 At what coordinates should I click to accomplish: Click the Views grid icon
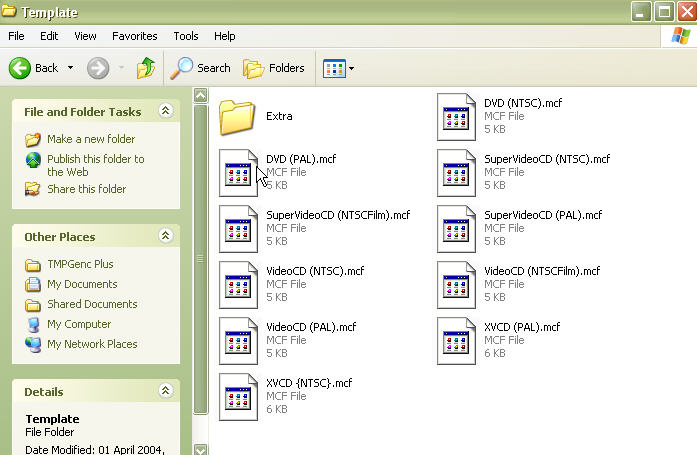coord(334,68)
